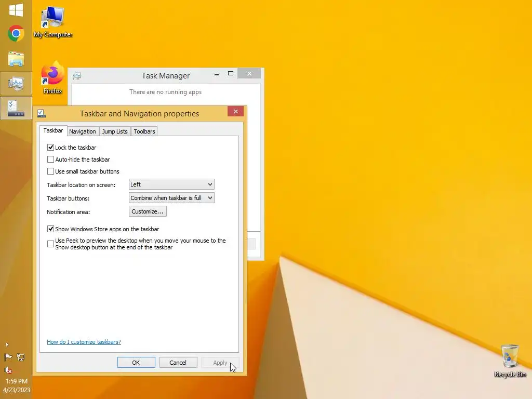Close the Task Manager window
Image resolution: width=532 pixels, height=399 pixels.
coord(249,74)
